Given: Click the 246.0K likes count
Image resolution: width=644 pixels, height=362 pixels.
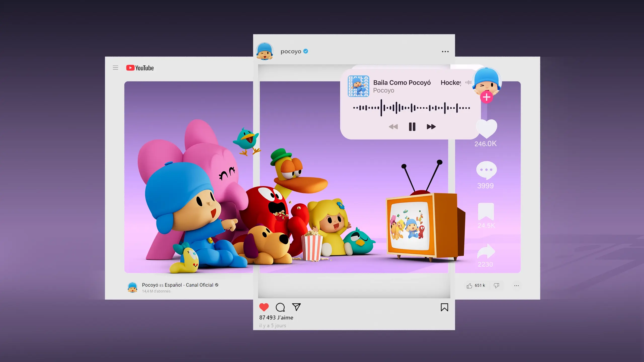Looking at the screenshot, I should tap(486, 144).
